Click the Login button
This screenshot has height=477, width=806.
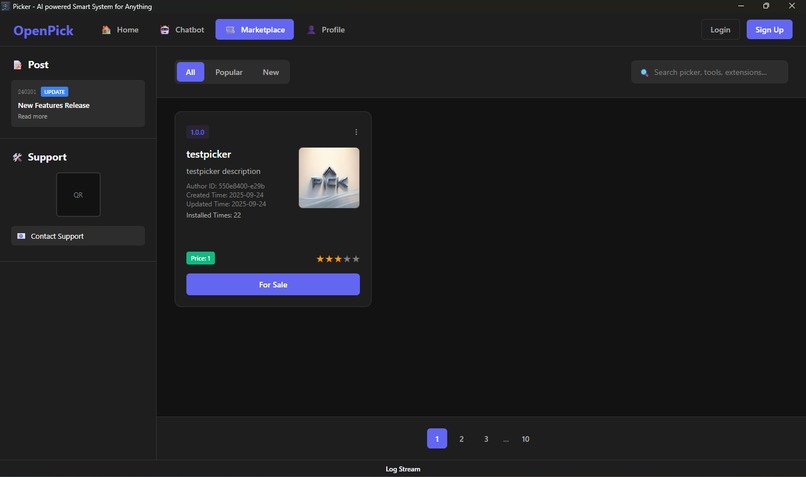pos(720,30)
